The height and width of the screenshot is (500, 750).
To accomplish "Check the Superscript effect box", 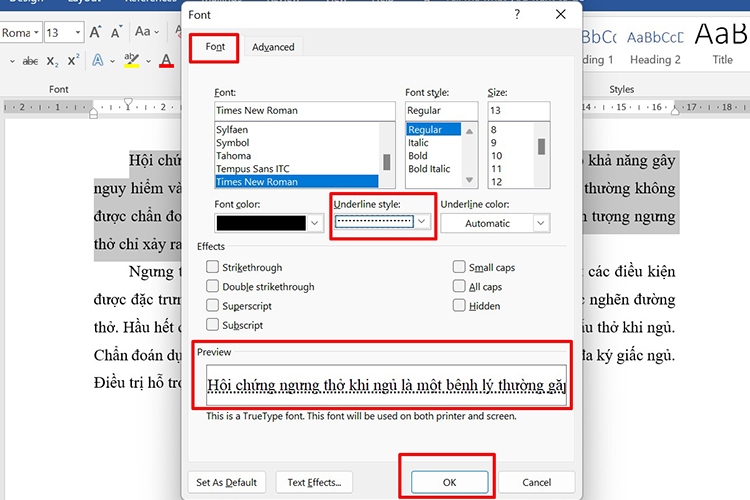I will (x=212, y=305).
